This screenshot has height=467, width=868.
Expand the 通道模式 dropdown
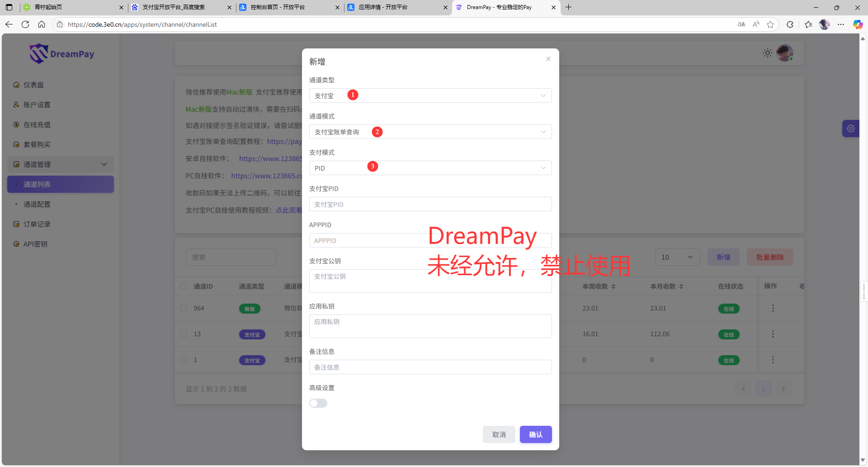tap(430, 132)
